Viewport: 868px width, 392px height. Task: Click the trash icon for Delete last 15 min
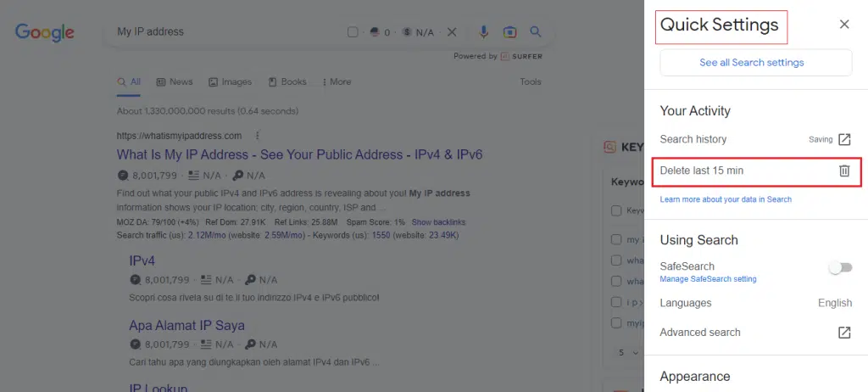(844, 171)
